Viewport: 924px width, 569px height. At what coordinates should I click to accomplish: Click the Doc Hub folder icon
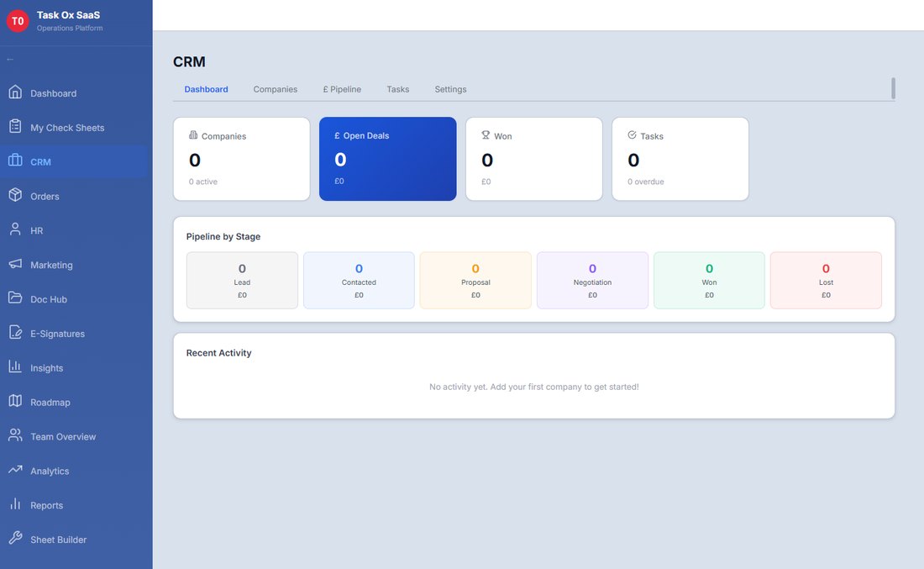point(15,298)
